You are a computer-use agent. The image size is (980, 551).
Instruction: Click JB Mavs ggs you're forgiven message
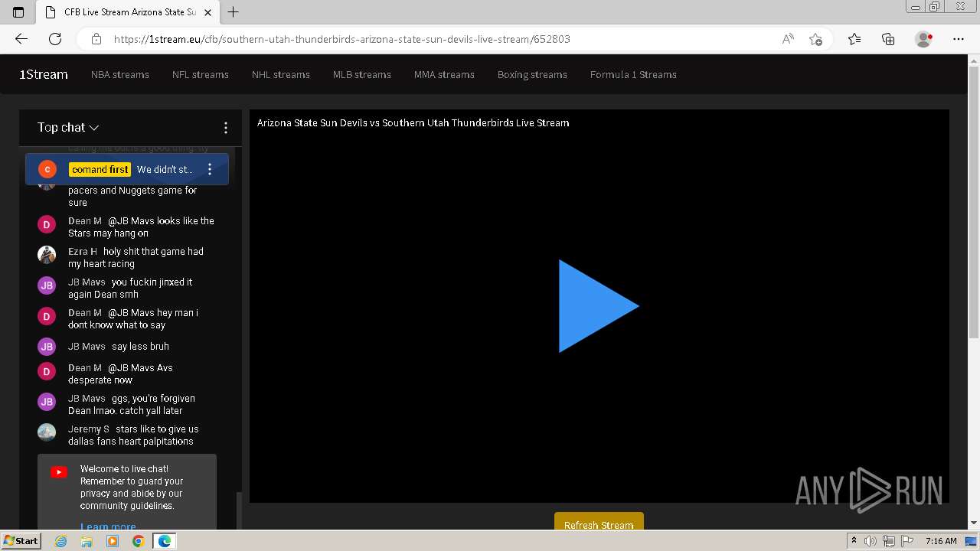pos(132,405)
